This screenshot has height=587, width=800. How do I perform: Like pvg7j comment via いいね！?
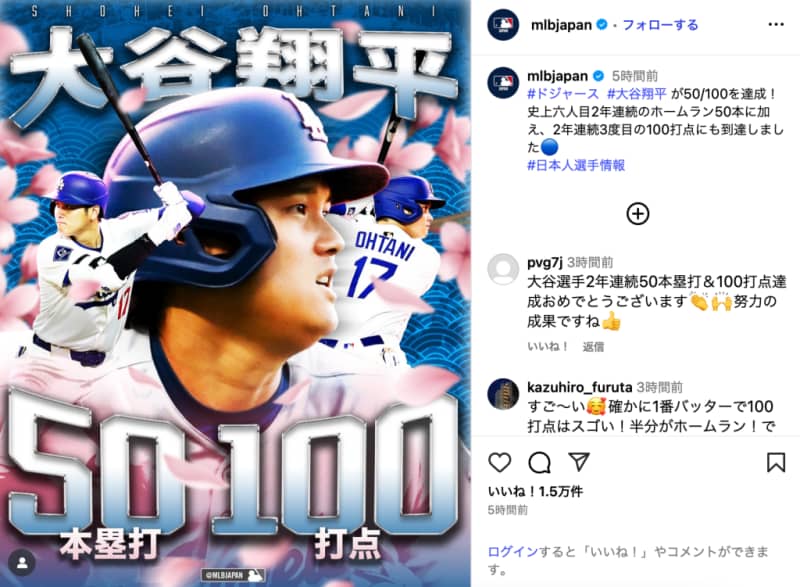(547, 347)
